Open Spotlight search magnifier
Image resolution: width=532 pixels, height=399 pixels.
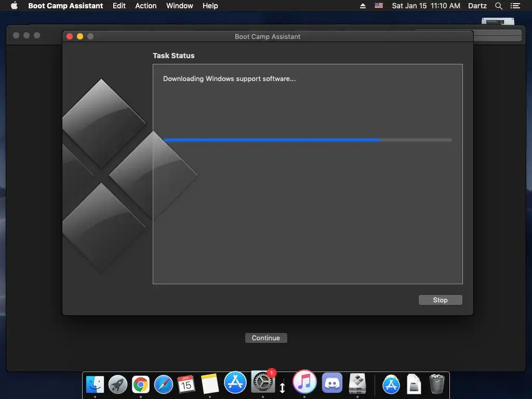pos(498,6)
